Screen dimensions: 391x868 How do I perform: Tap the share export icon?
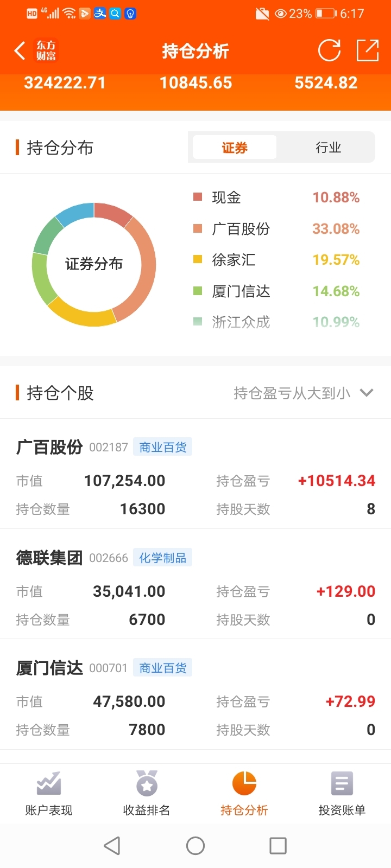coord(368,50)
